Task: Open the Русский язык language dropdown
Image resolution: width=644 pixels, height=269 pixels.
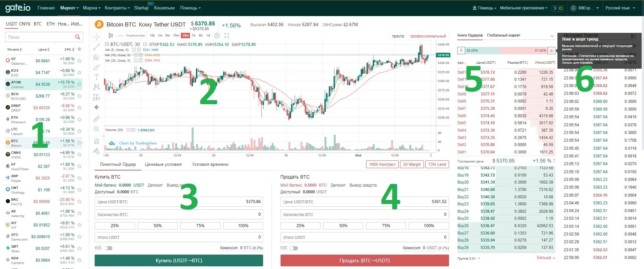Action: tap(620, 8)
